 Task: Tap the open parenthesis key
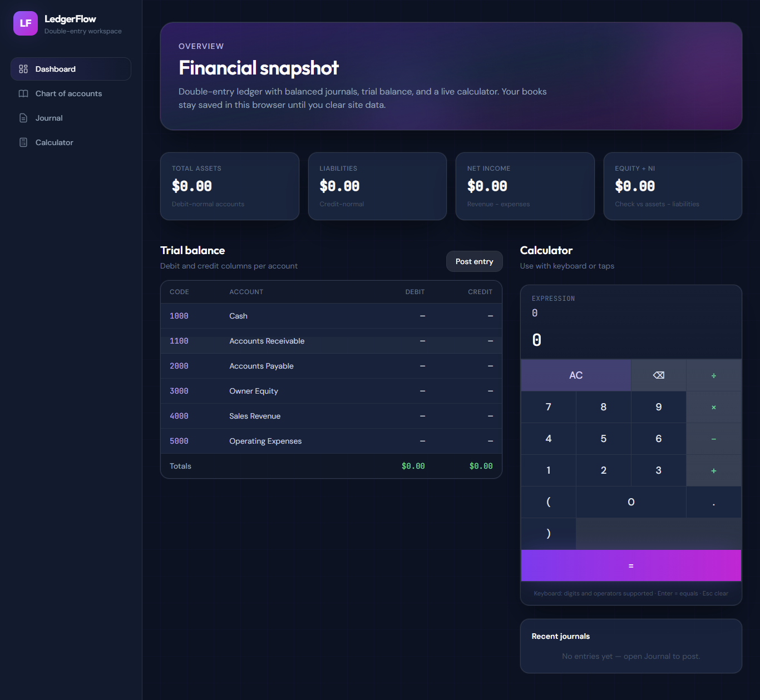[x=549, y=502]
